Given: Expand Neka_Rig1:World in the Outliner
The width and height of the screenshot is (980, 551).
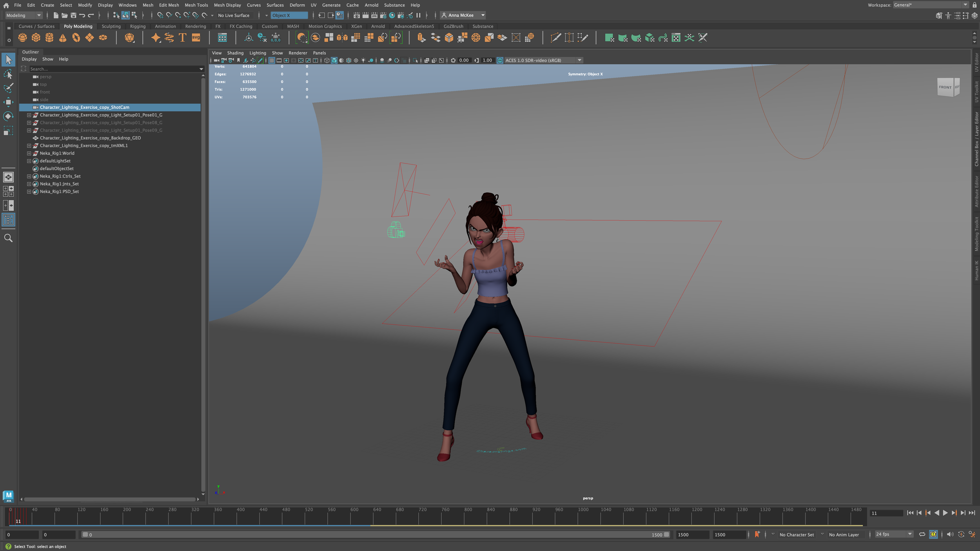Looking at the screenshot, I should 29,153.
